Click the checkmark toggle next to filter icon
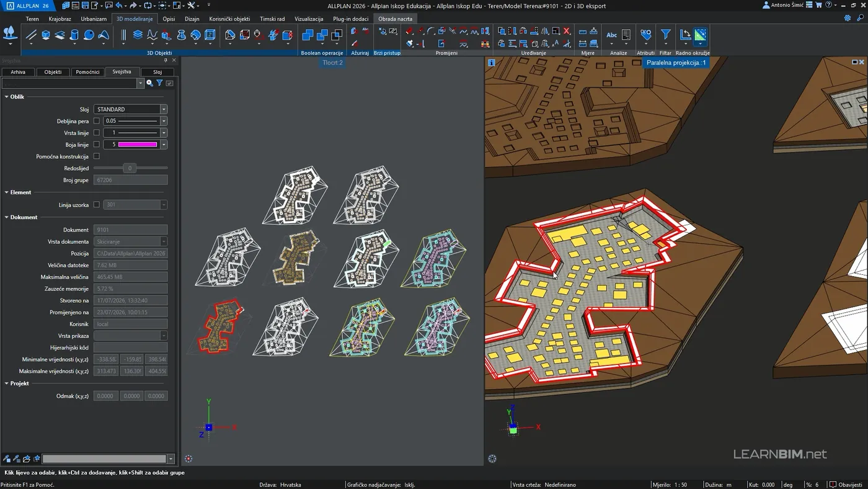 (x=170, y=83)
